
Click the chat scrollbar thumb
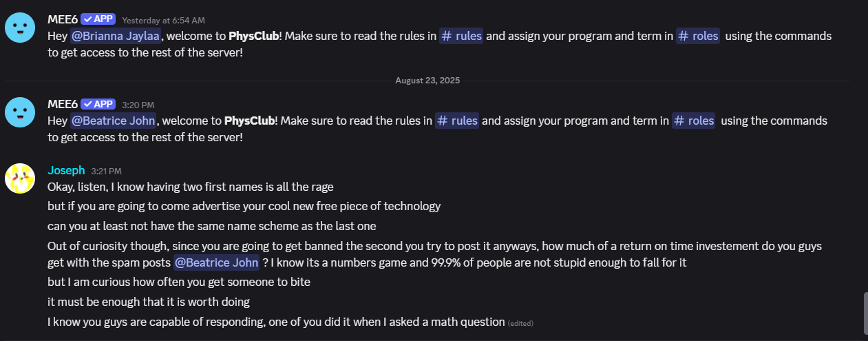866,313
